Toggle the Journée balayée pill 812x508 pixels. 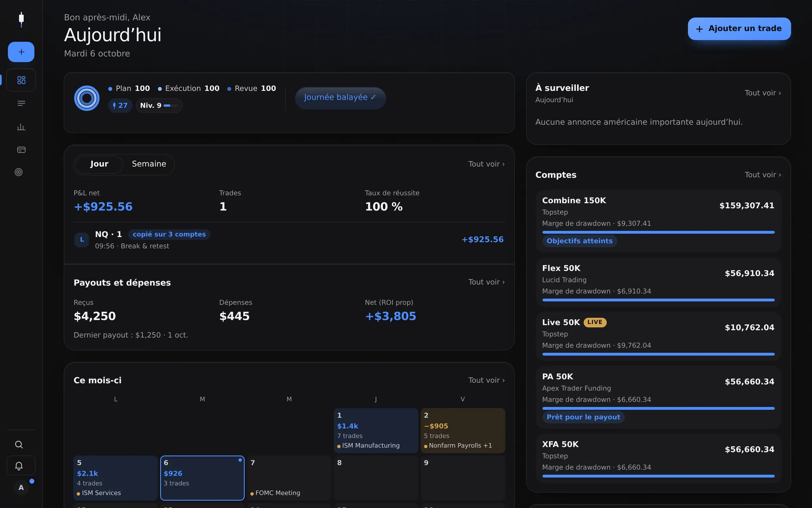coord(340,98)
